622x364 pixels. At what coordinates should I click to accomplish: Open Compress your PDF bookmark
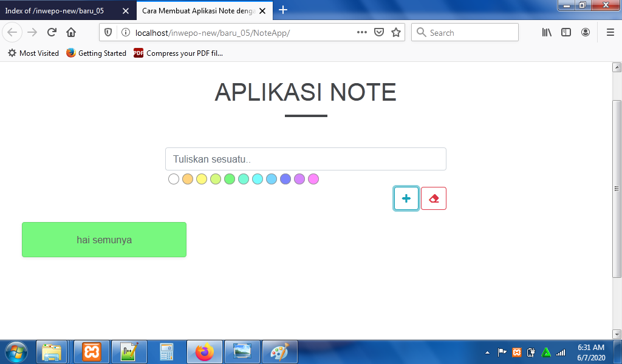coord(178,53)
